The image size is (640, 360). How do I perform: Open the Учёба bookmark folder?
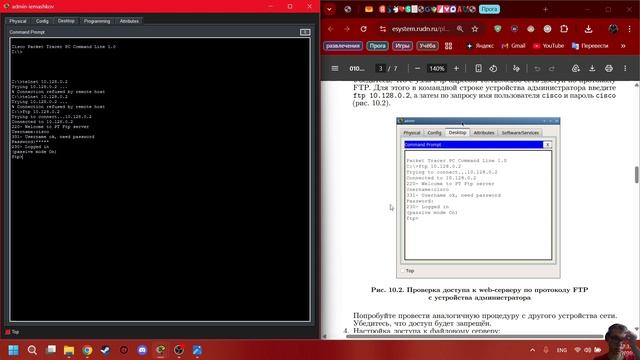tap(427, 46)
